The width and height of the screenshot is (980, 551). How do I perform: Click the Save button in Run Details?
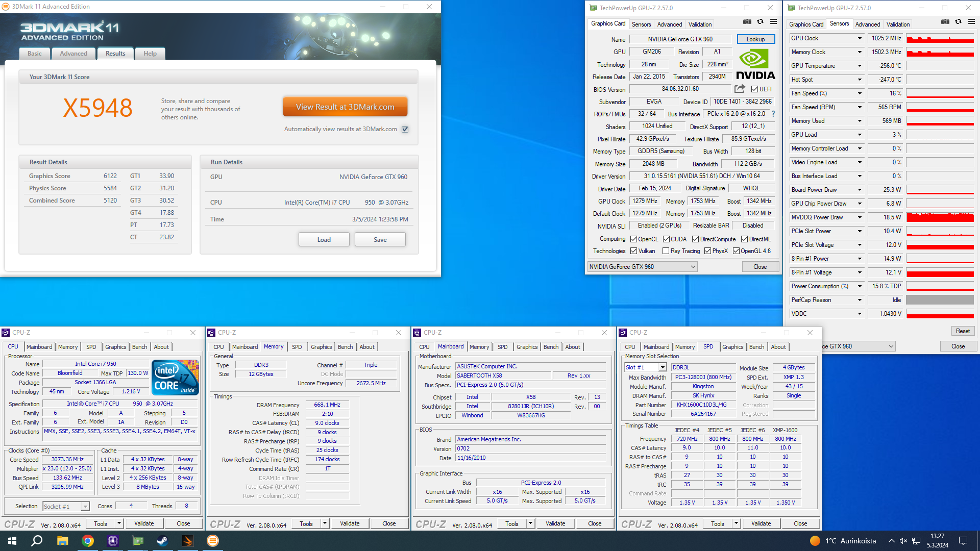[380, 239]
